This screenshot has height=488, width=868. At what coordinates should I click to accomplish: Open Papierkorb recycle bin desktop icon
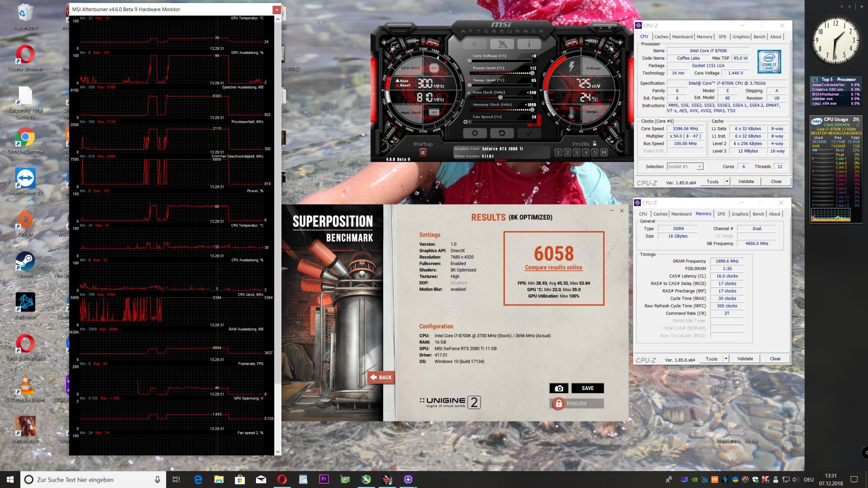pos(25,17)
